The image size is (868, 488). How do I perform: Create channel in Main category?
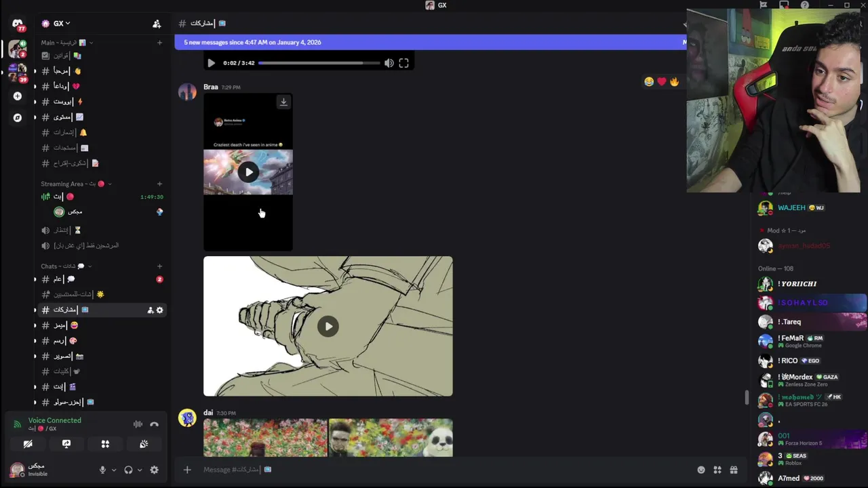pyautogui.click(x=159, y=43)
